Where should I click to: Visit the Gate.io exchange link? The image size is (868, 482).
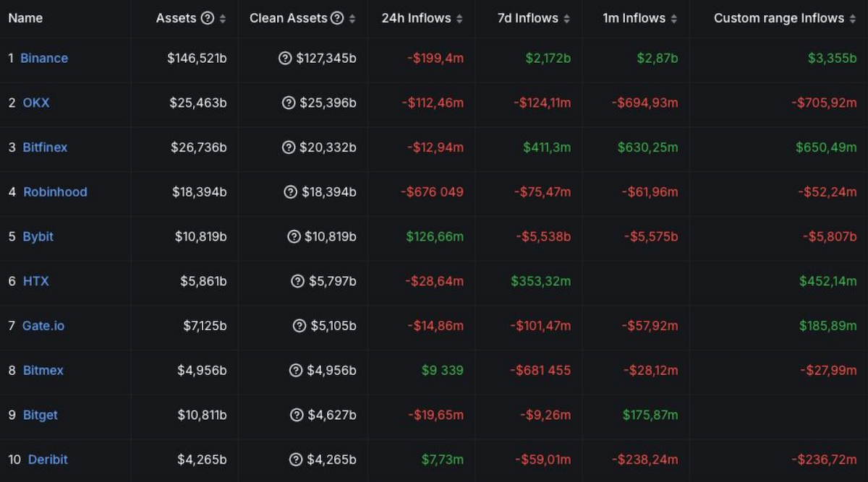(43, 326)
